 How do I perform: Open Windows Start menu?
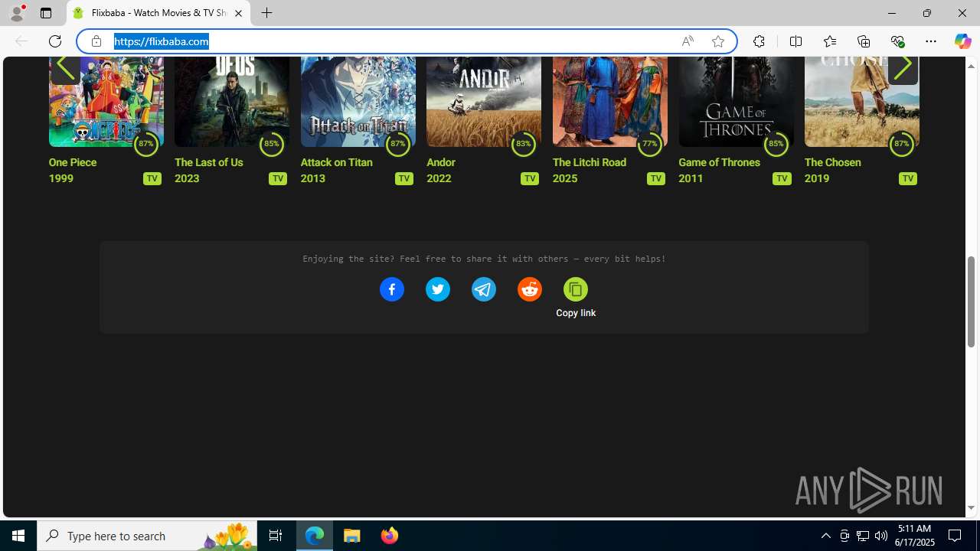click(x=18, y=536)
